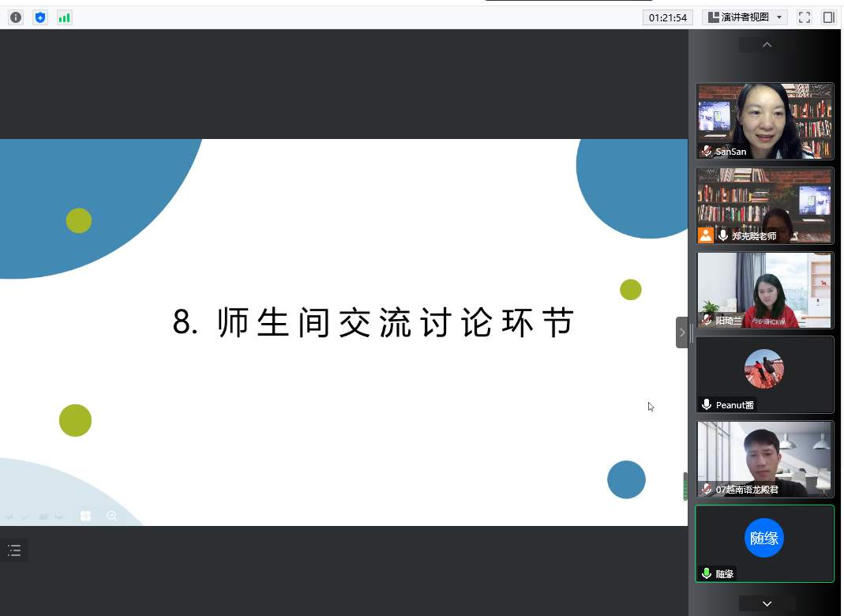Go to previous slide arrow
This screenshot has height=616, width=844.
pos(9,516)
